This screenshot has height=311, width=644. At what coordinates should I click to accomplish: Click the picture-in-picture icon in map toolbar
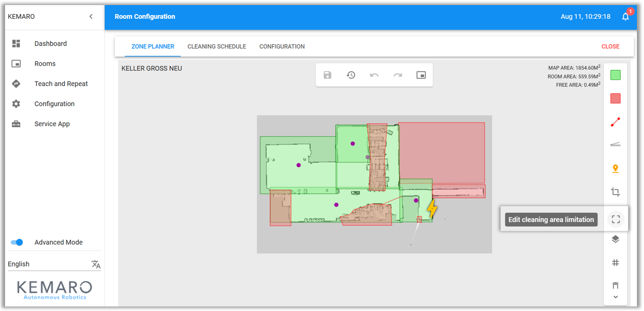click(x=421, y=75)
